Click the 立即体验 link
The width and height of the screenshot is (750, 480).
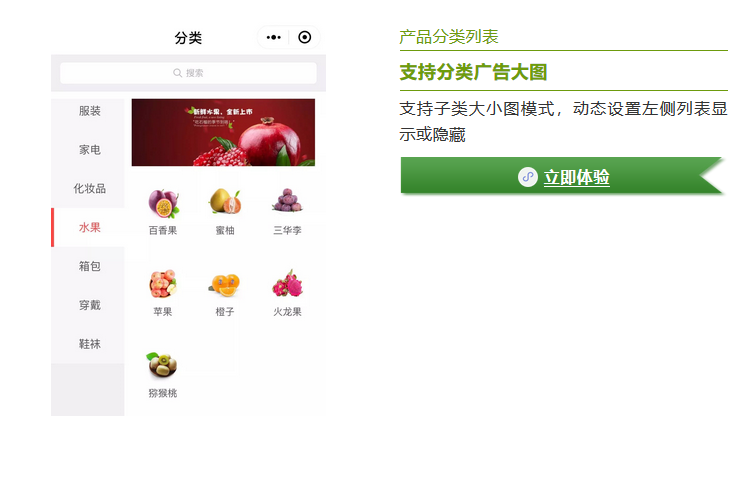(576, 177)
